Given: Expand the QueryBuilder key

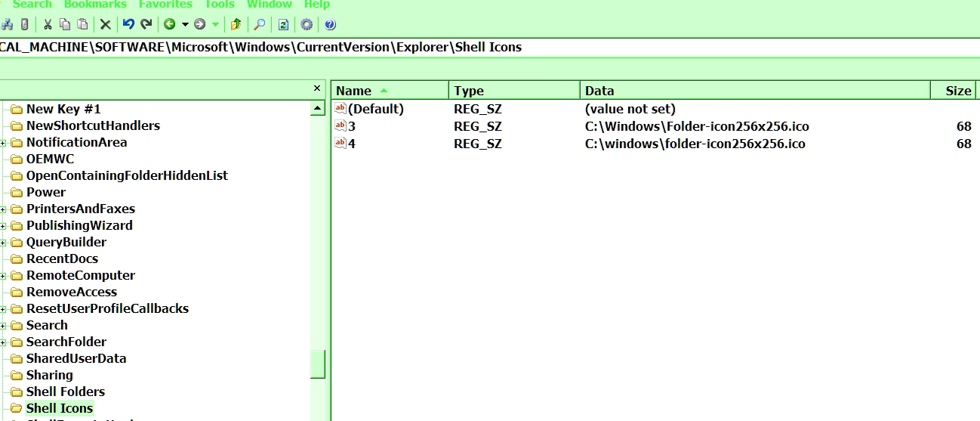Looking at the screenshot, I should pyautogui.click(x=3, y=243).
